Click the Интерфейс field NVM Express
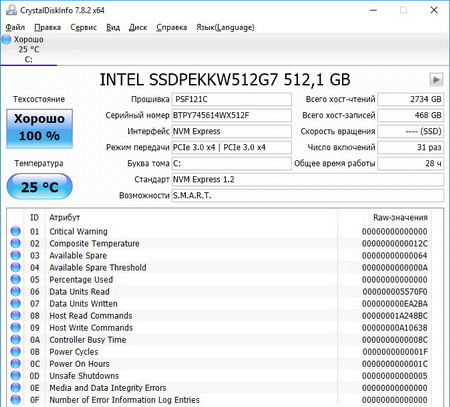450x407 pixels. [232, 131]
